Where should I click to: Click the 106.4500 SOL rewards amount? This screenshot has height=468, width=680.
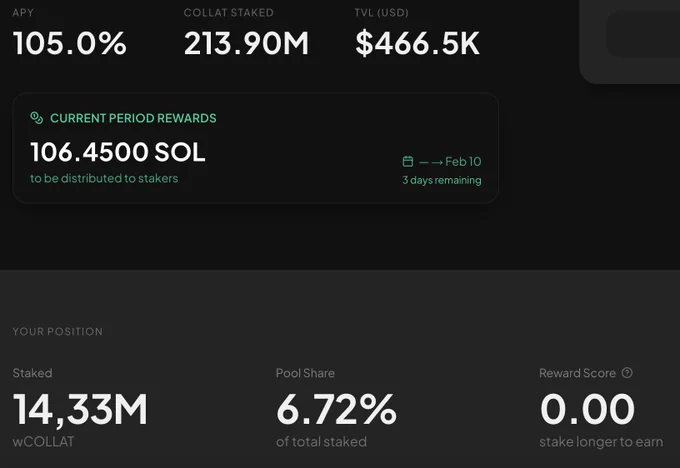(118, 152)
